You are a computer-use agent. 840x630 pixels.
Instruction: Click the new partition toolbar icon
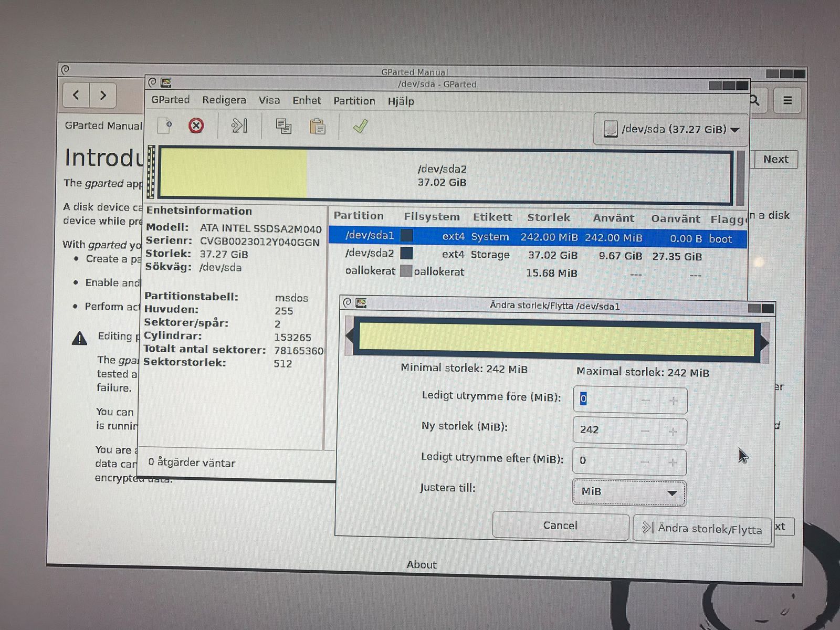[x=165, y=126]
